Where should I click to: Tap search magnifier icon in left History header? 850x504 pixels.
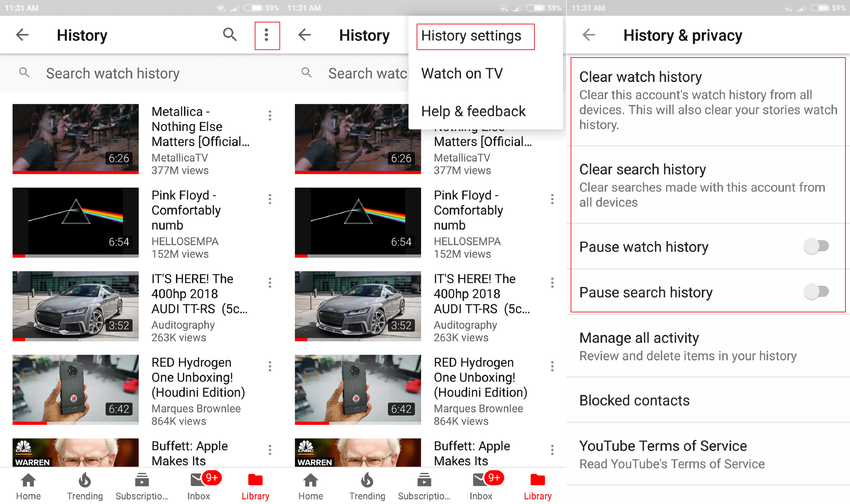(x=230, y=35)
